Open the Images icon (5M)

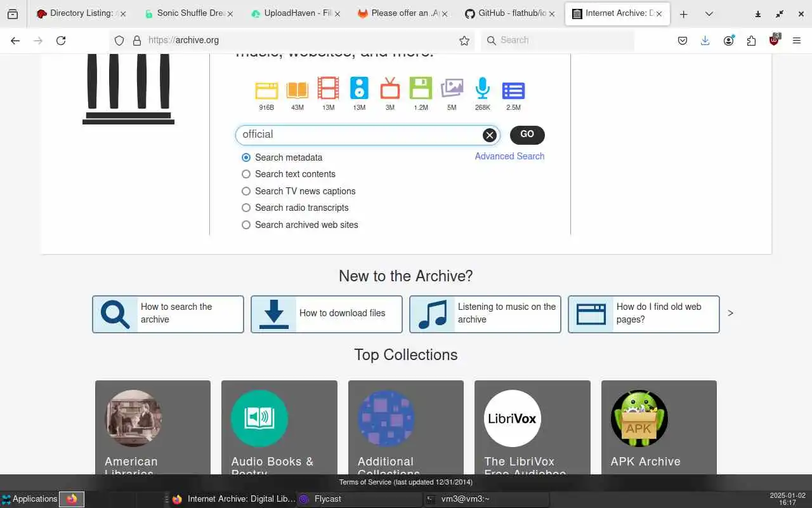click(x=452, y=88)
